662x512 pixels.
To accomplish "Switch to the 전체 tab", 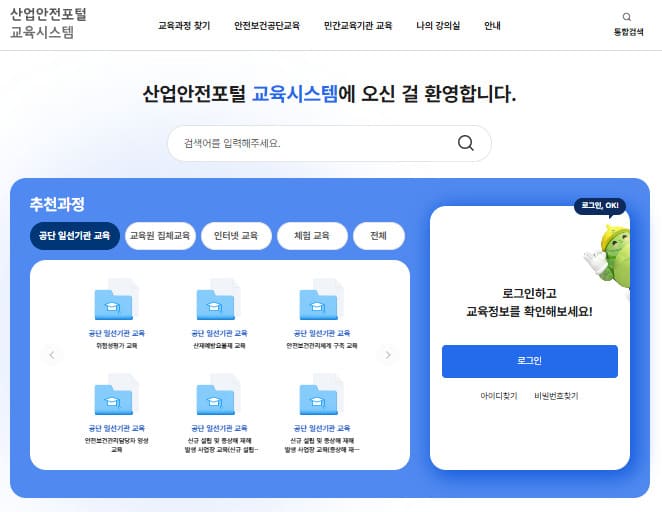I will tap(379, 236).
